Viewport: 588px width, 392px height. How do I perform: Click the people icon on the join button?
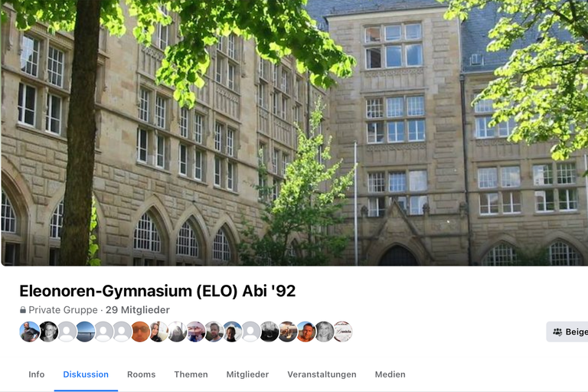(557, 332)
